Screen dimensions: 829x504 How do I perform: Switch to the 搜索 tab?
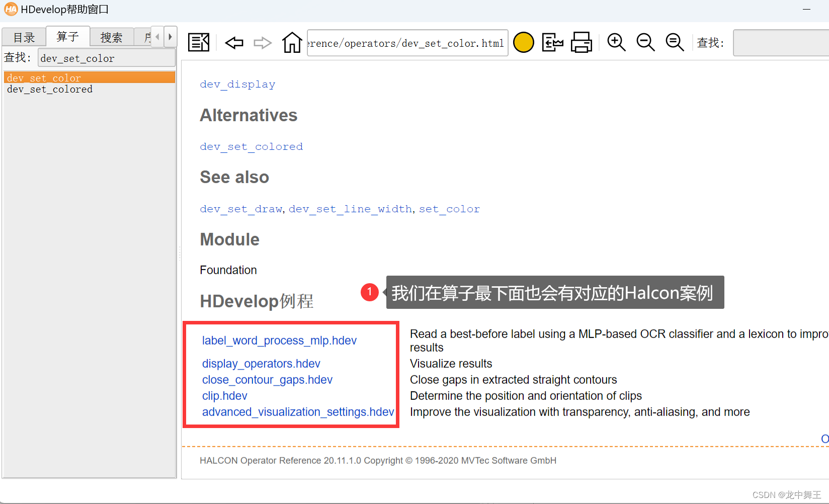pos(112,37)
